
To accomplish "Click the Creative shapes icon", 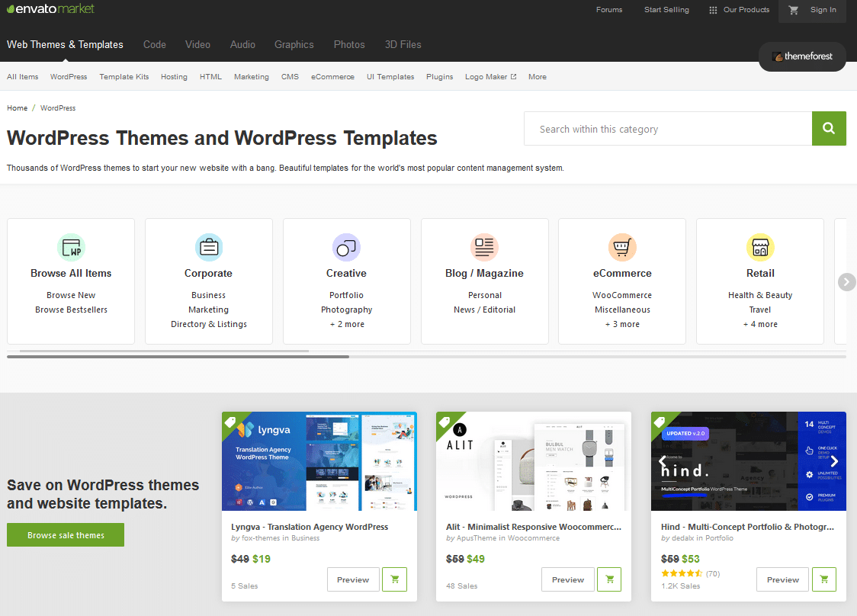I will pos(346,247).
